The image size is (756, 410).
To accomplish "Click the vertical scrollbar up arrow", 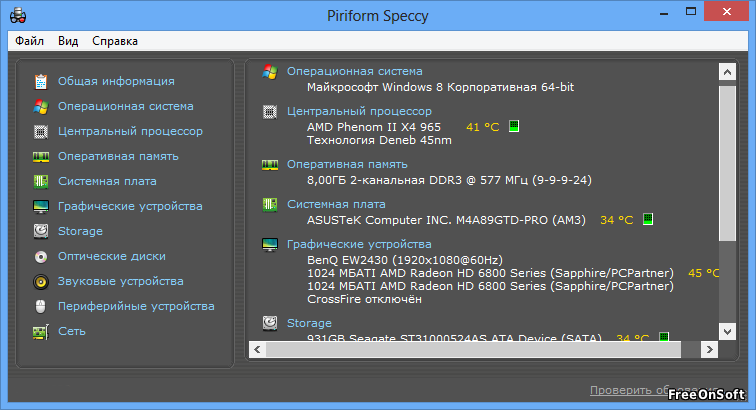I will coord(727,72).
